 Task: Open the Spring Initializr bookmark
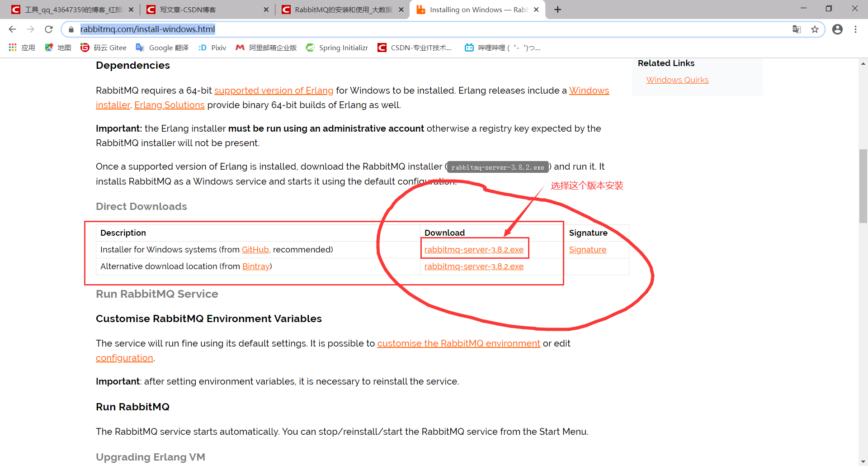pyautogui.click(x=337, y=48)
